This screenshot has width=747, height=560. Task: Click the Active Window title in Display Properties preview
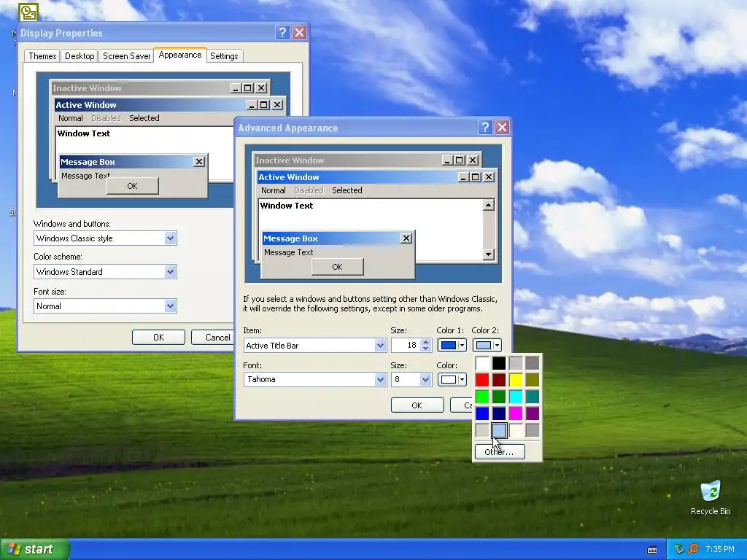pos(86,105)
